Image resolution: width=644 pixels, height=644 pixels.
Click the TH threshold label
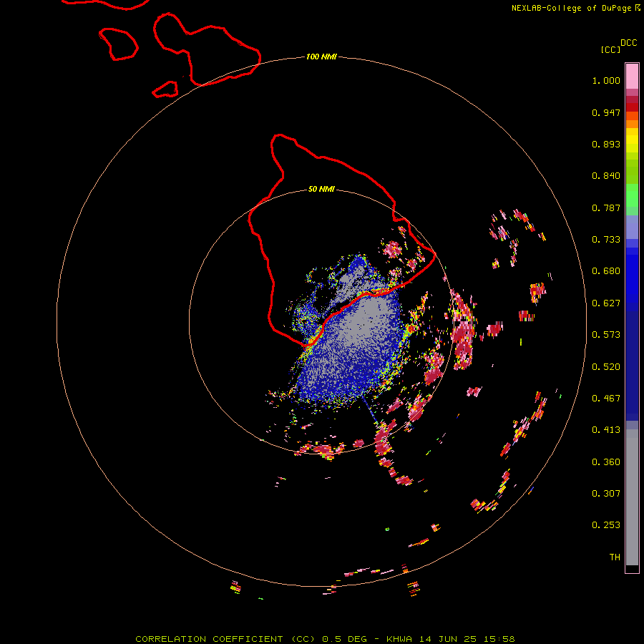615,557
